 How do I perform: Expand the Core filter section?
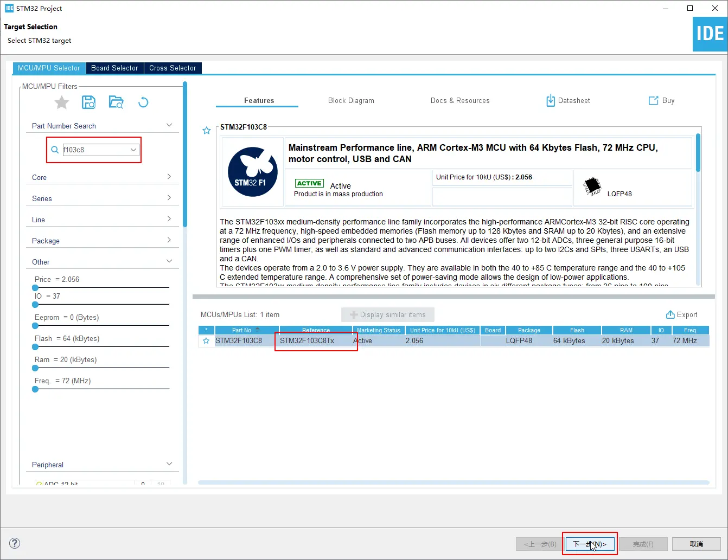click(x=169, y=177)
